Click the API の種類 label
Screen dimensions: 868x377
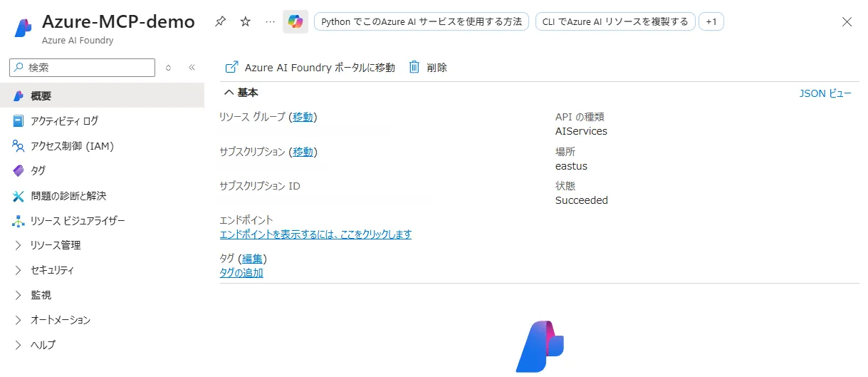(580, 117)
